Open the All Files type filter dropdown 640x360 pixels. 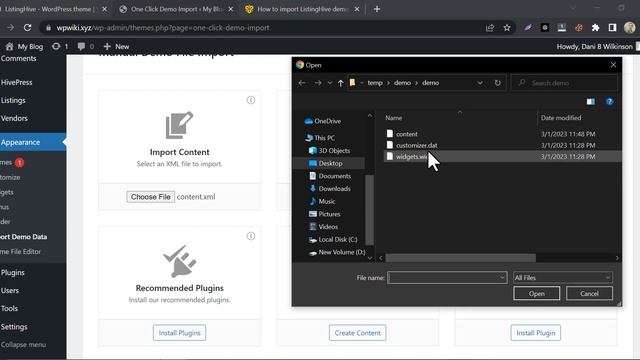[562, 278]
